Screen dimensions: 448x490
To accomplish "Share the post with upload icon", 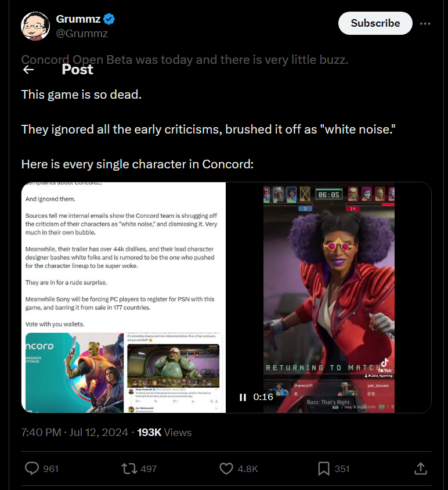I will point(421,469).
